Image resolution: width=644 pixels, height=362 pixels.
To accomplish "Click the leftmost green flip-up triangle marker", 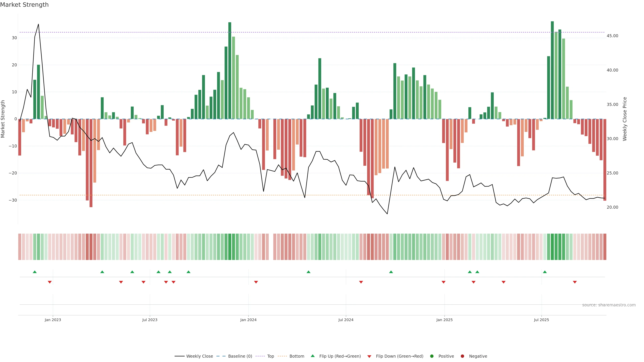I will tap(35, 272).
